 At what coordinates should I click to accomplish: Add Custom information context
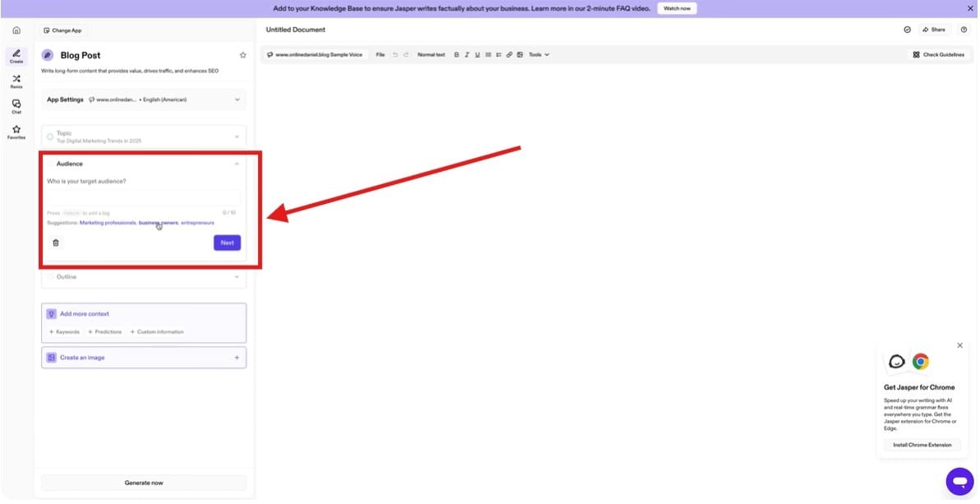157,332
